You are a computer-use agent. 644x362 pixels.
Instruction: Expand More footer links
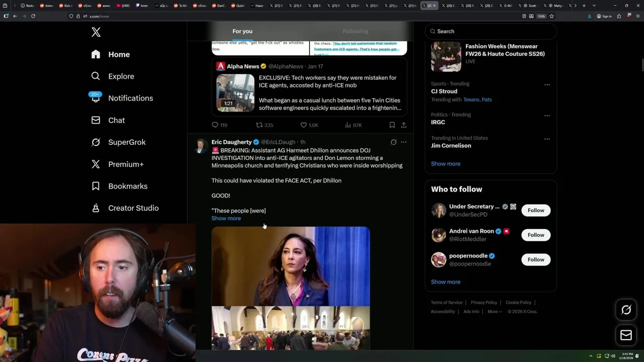tap(495, 312)
